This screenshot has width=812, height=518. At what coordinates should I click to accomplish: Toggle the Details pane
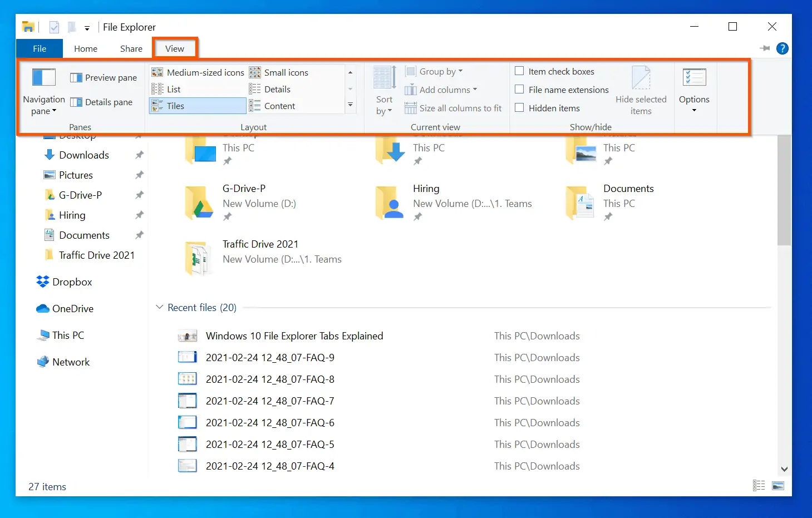(x=101, y=102)
